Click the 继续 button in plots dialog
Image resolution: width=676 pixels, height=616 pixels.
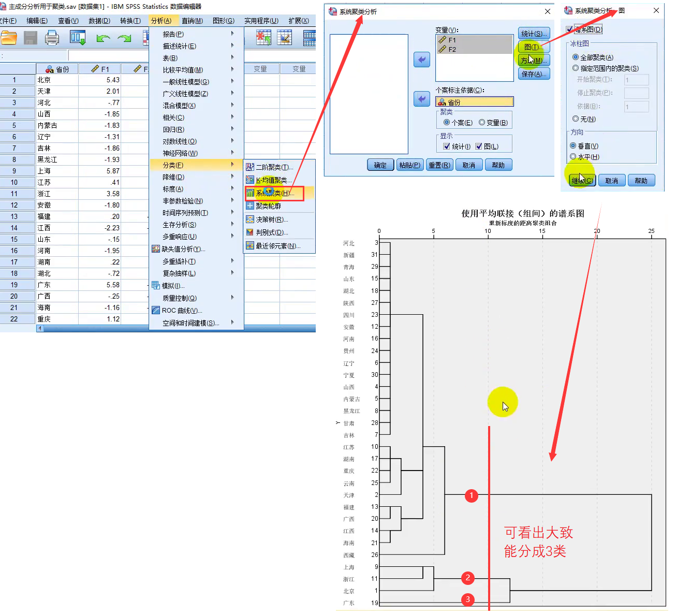pyautogui.click(x=582, y=180)
